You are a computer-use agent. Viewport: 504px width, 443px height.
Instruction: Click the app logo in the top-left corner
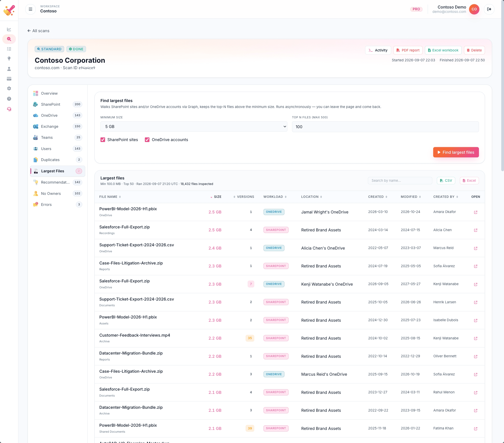point(9,10)
